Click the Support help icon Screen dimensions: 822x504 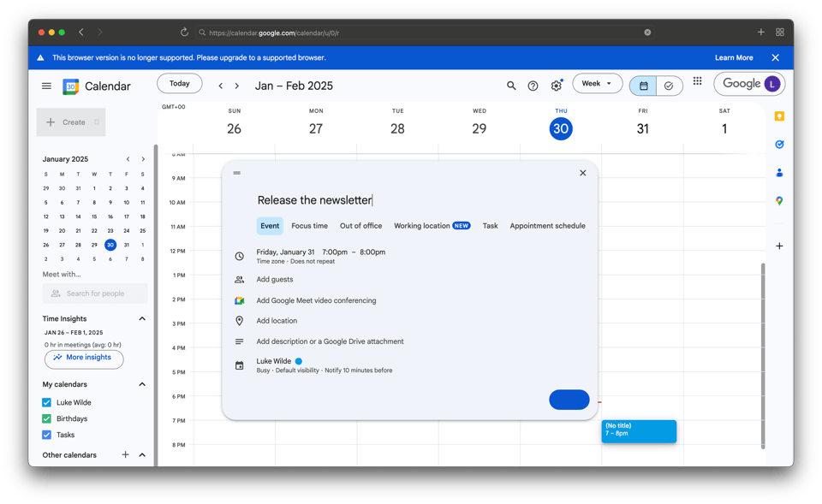533,86
